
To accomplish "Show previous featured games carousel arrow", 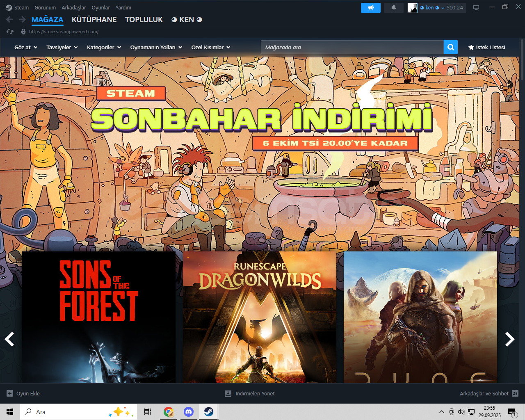I will click(9, 339).
